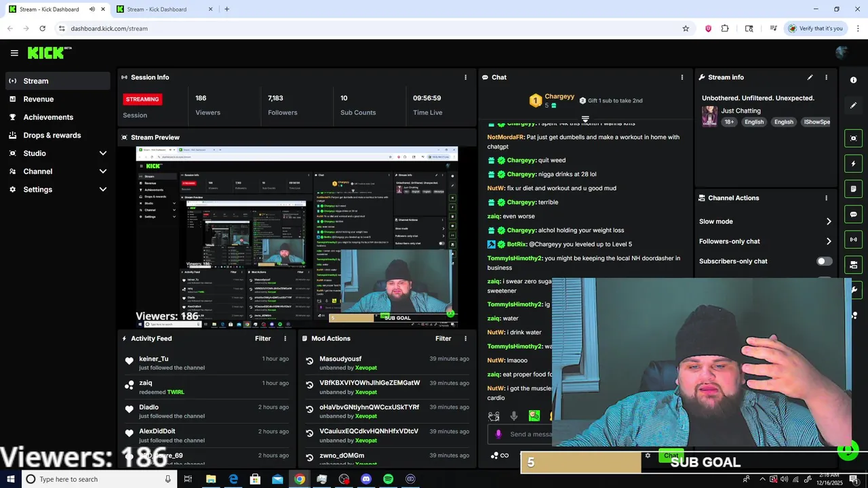The width and height of the screenshot is (868, 488).
Task: Toggle Subscribers-only chat switch
Action: (x=824, y=261)
